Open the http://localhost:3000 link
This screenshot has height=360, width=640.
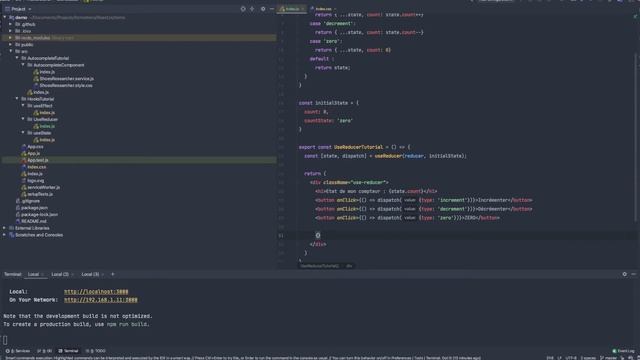[x=96, y=292]
